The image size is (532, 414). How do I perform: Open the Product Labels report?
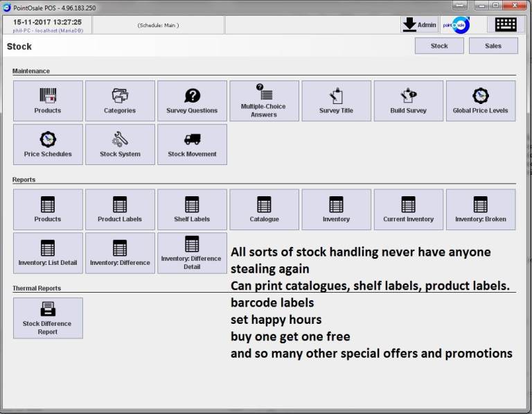[x=120, y=209]
